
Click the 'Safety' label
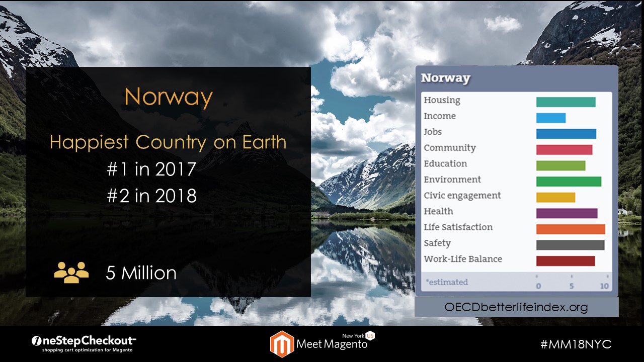pyautogui.click(x=437, y=243)
